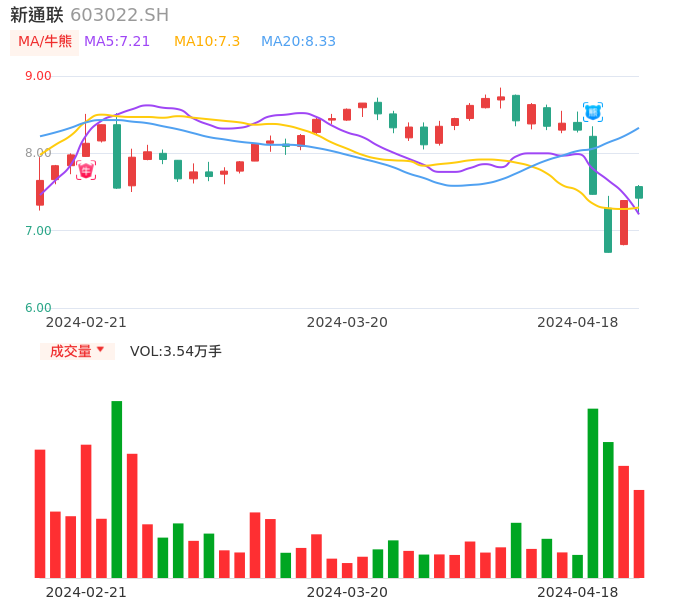Click the last green candlestick on the right
This screenshot has width=686, height=606.
(x=639, y=192)
